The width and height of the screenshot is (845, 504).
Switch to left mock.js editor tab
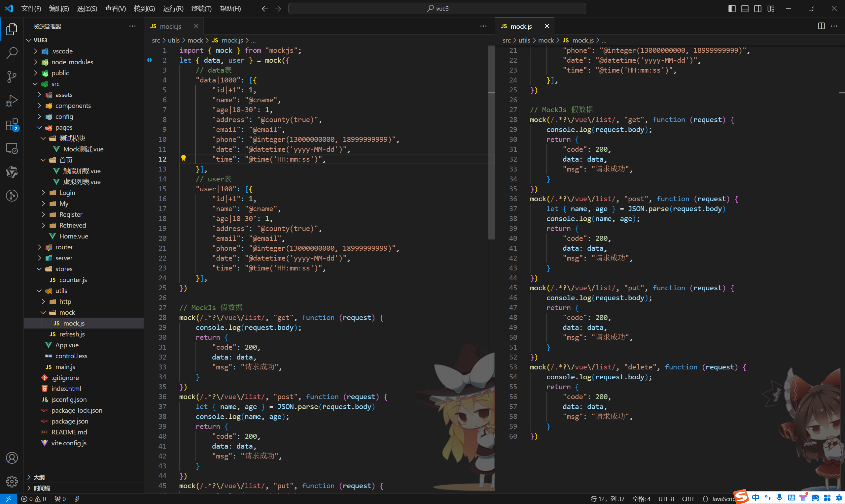[x=170, y=26]
